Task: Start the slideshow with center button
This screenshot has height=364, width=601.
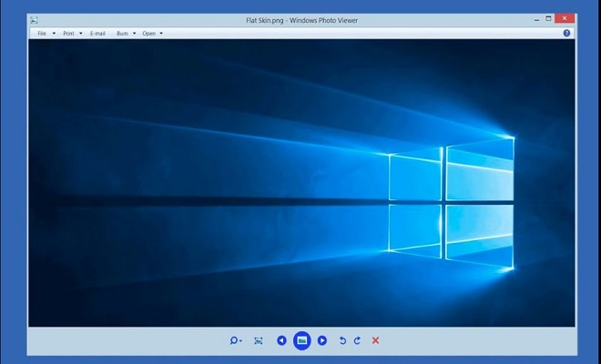Action: [301, 340]
